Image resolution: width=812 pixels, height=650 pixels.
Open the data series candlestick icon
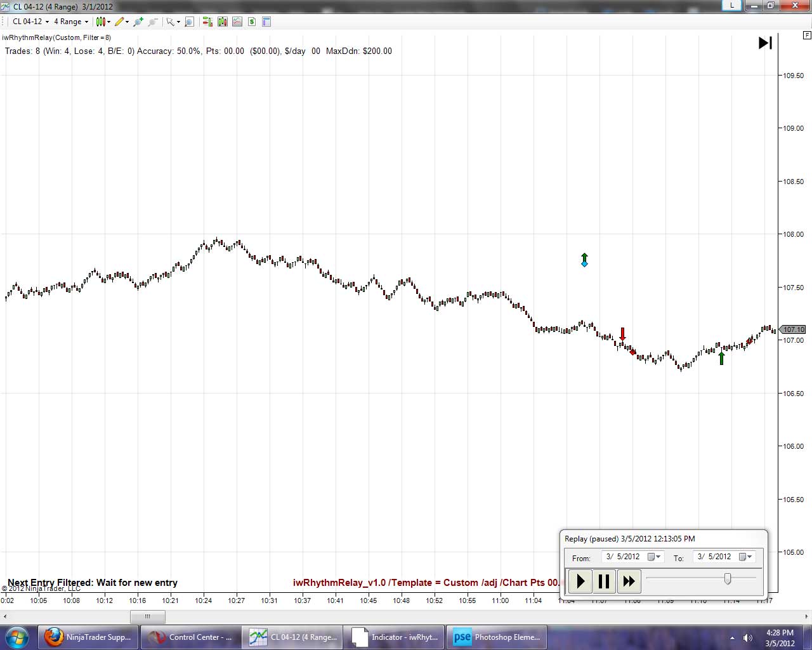click(223, 22)
